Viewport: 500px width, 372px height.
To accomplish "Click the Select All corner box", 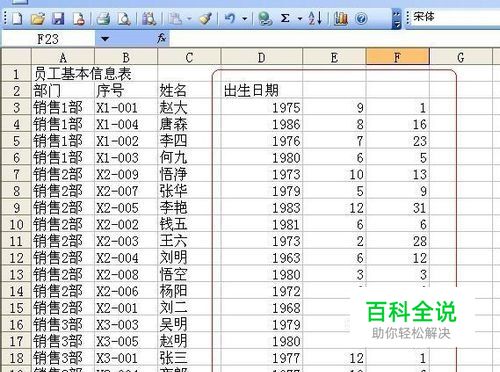I will coord(17,57).
